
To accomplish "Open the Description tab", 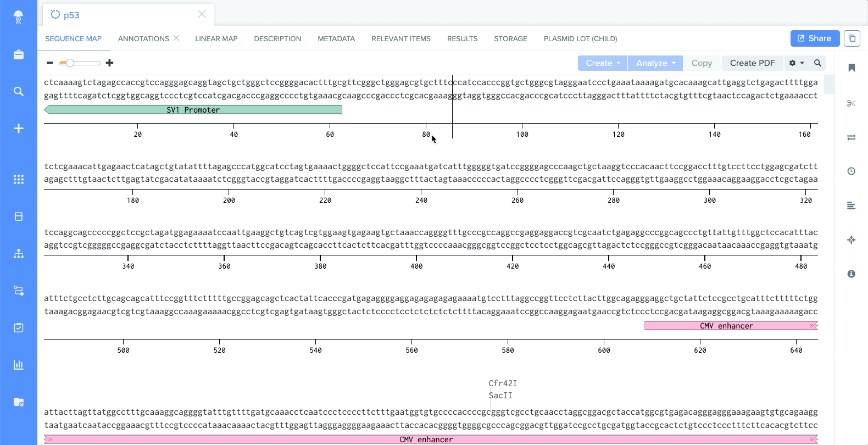I will 277,38.
